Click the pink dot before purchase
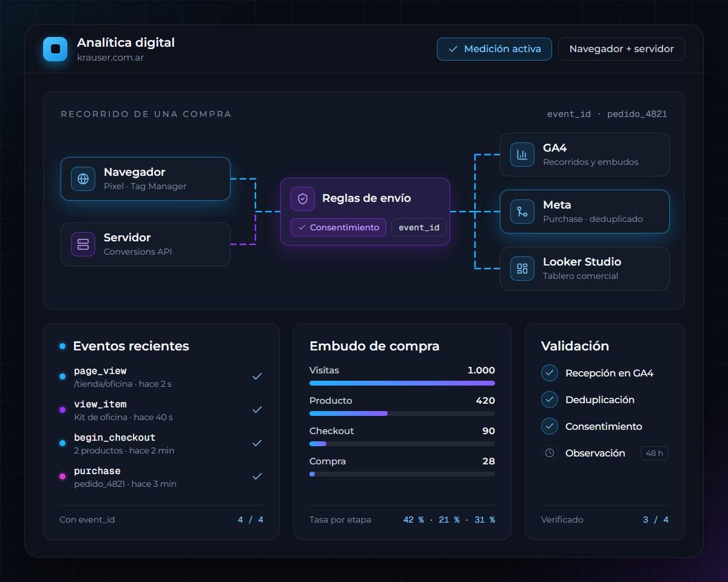 [62, 477]
